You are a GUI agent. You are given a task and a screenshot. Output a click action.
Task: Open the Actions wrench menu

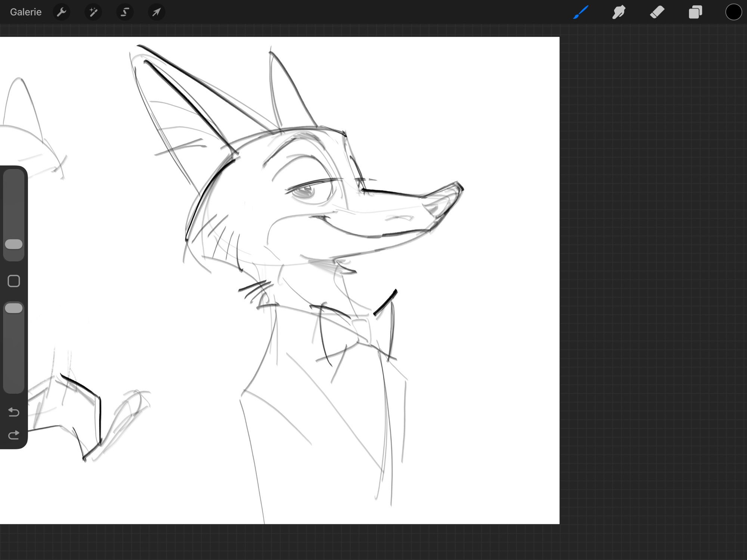point(62,12)
